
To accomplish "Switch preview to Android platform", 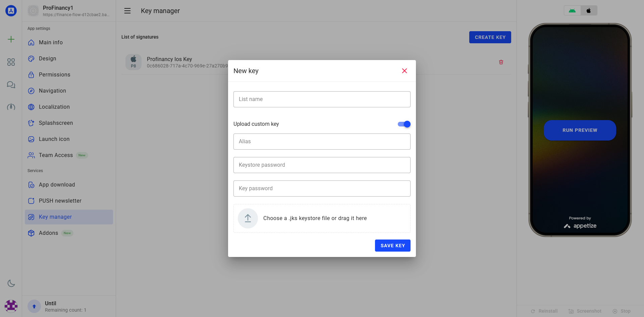I will [x=572, y=11].
